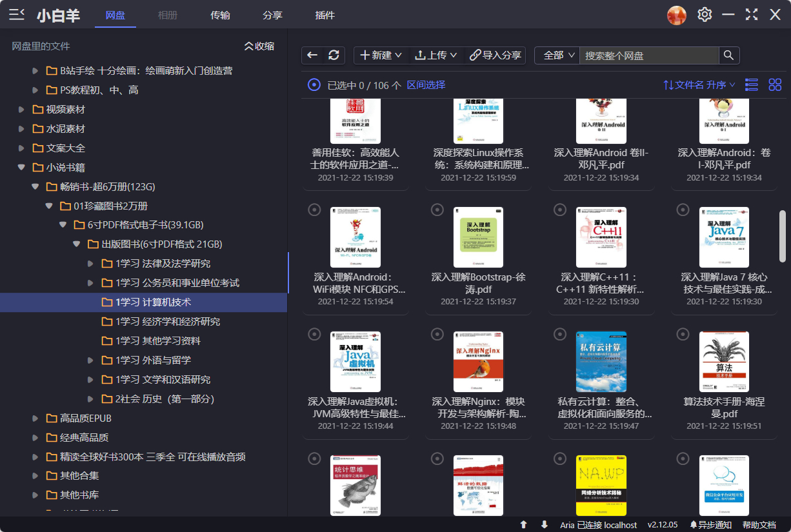Click the 其他书库 folder icon
Image resolution: width=791 pixels, height=532 pixels.
point(52,495)
